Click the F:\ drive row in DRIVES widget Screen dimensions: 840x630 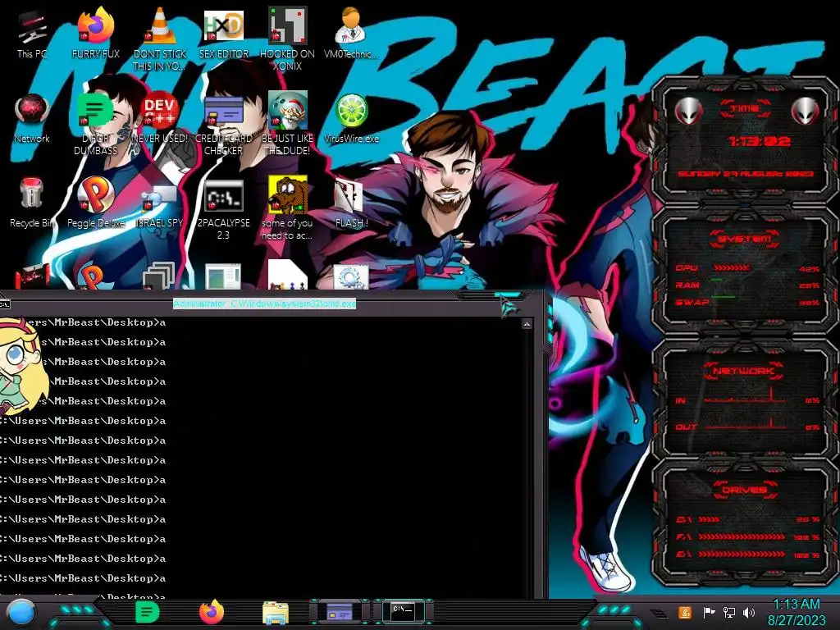tap(748, 536)
